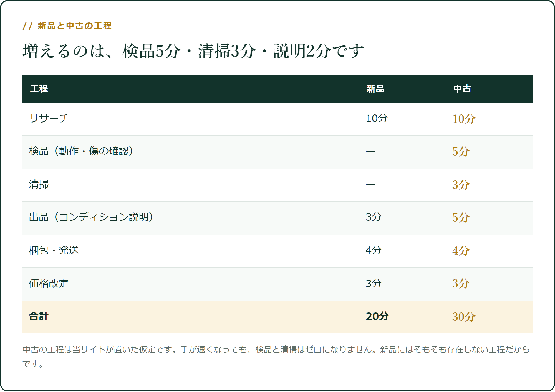Select the 梱包・発送 row label
This screenshot has width=555, height=392.
coord(54,250)
